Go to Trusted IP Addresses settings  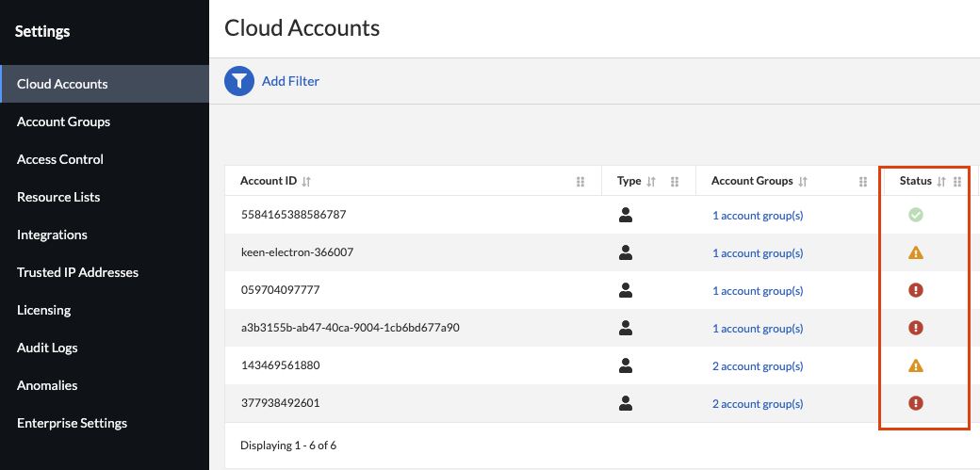77,272
